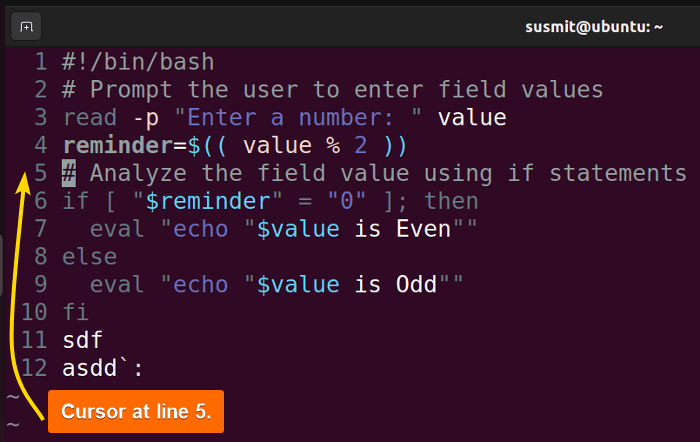The width and height of the screenshot is (700, 442).
Task: Click 'Even' text in the eval line
Action: point(424,229)
